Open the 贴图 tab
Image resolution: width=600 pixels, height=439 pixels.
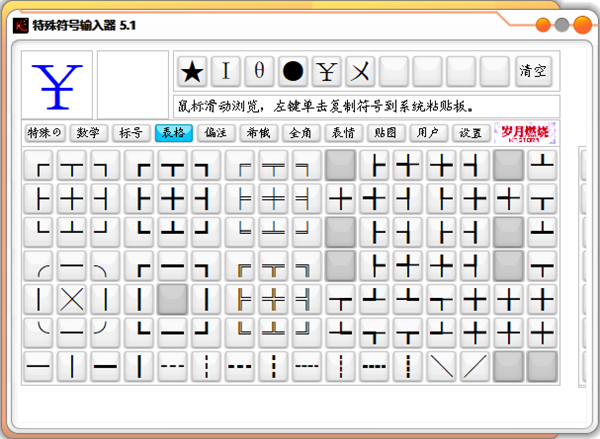[x=386, y=133]
